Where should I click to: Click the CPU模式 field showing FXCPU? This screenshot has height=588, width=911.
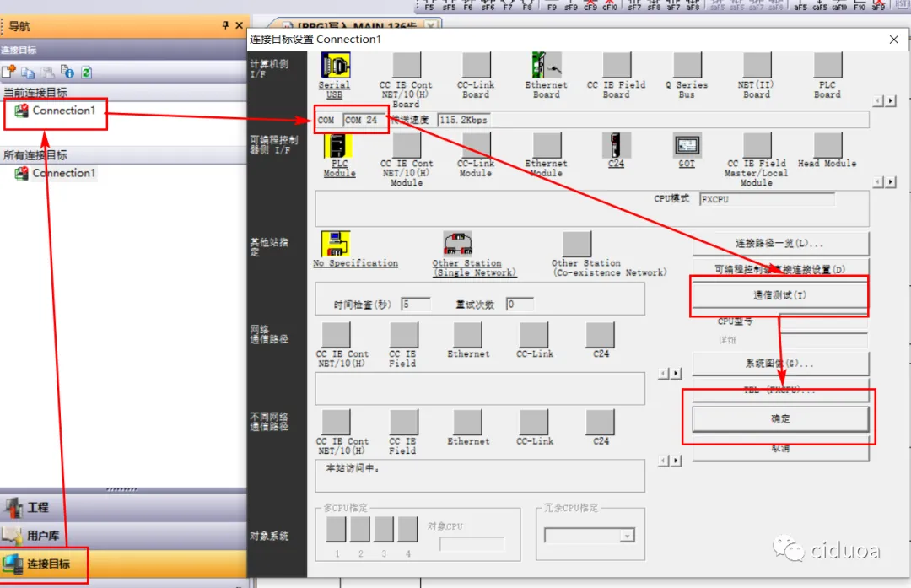coord(767,199)
